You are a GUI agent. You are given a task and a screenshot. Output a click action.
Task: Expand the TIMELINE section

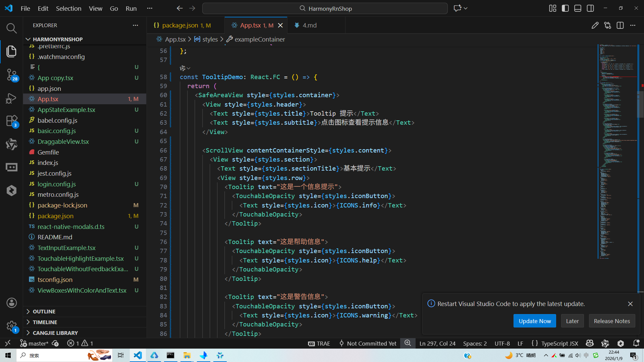45,322
